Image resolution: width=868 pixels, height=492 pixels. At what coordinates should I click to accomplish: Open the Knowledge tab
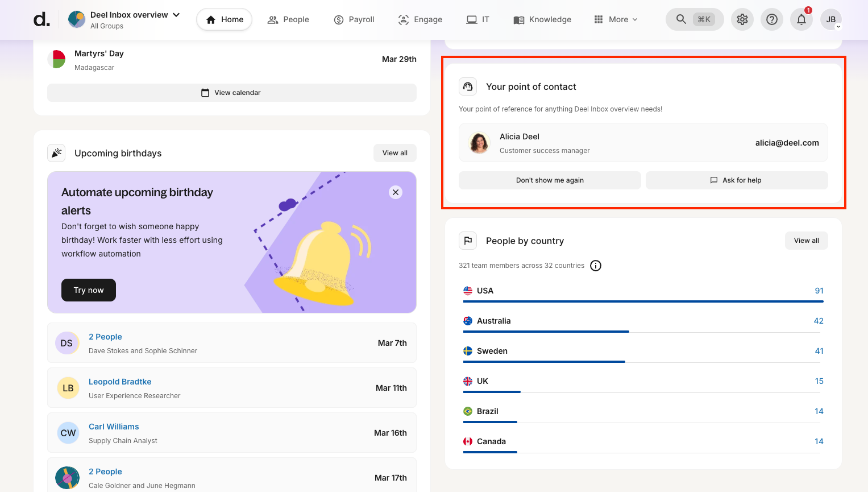[542, 19]
